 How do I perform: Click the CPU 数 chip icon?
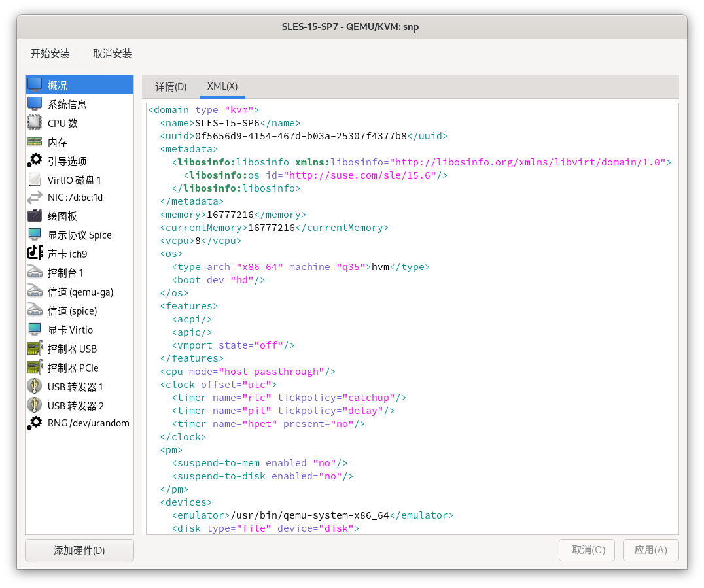pyautogui.click(x=35, y=122)
